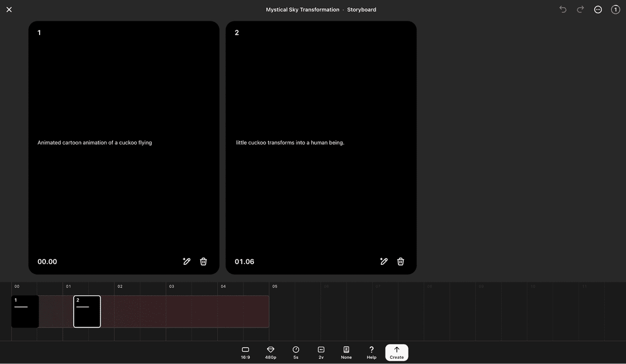The image size is (626, 364).
Task: Edit card 1 with the magic pencil icon
Action: 187,261
